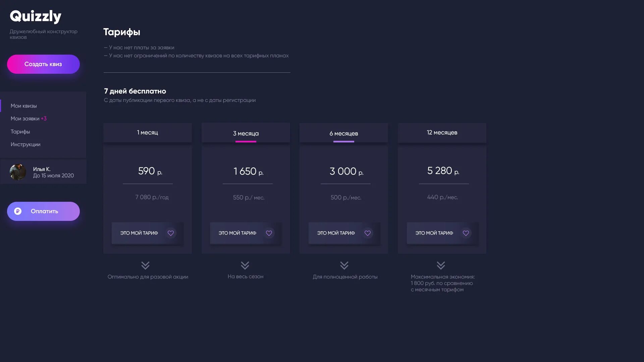Expand double chevron under 12 months plan
Screen dimensions: 644x362
pyautogui.click(x=441, y=265)
